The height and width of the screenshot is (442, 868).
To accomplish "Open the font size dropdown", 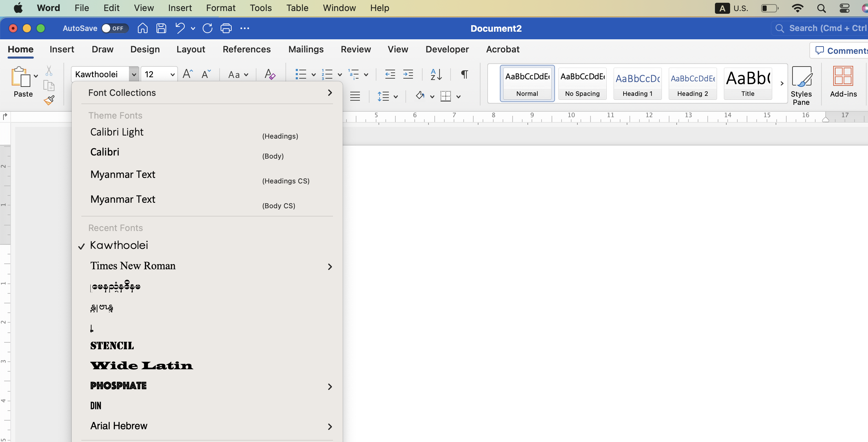I will click(172, 74).
